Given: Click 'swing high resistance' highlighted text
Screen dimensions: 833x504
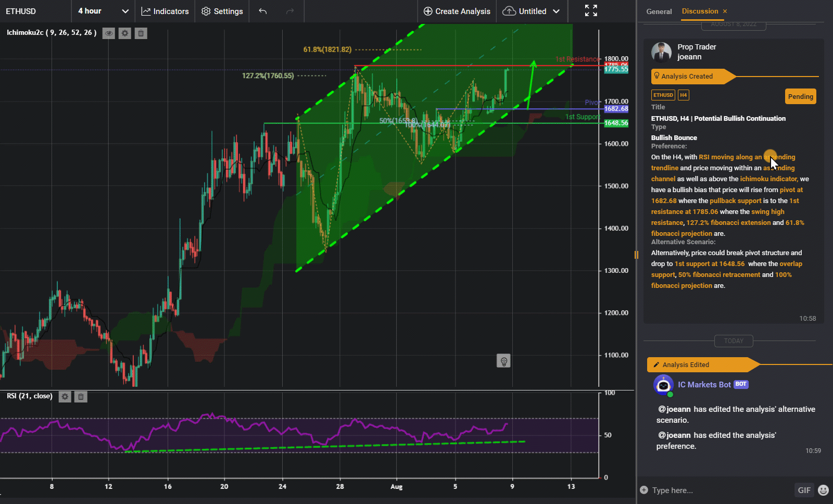Looking at the screenshot, I should pos(718,217).
